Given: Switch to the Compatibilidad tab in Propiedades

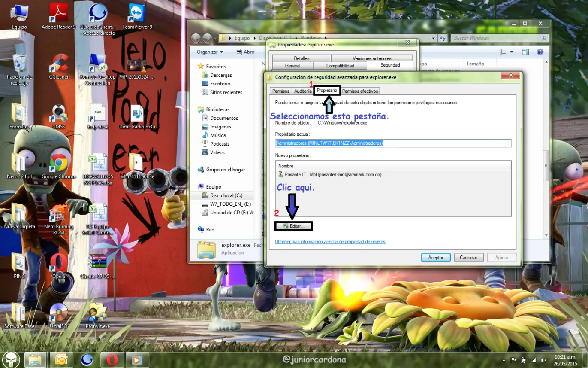Looking at the screenshot, I should (340, 66).
